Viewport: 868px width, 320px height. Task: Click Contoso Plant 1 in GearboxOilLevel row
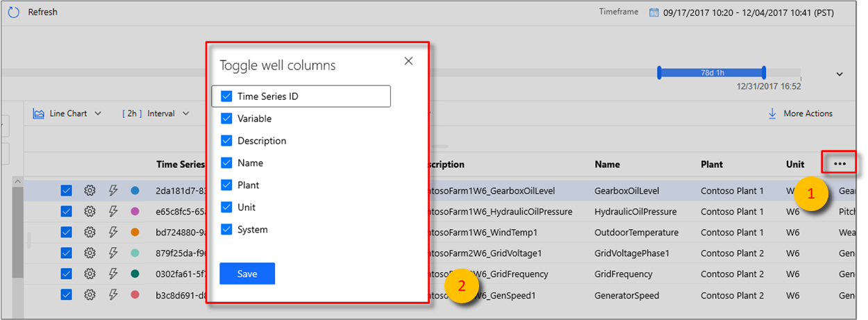coord(732,190)
